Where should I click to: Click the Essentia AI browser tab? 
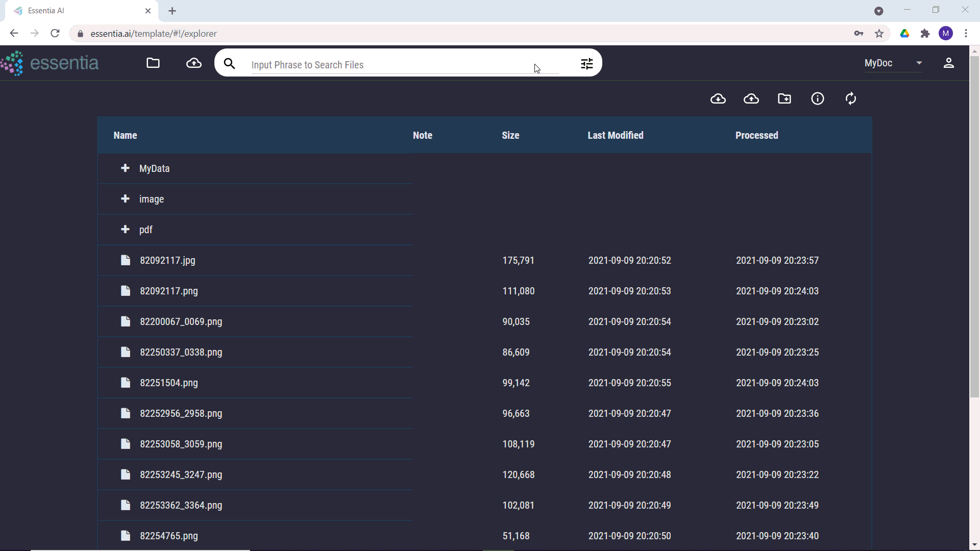(x=77, y=11)
